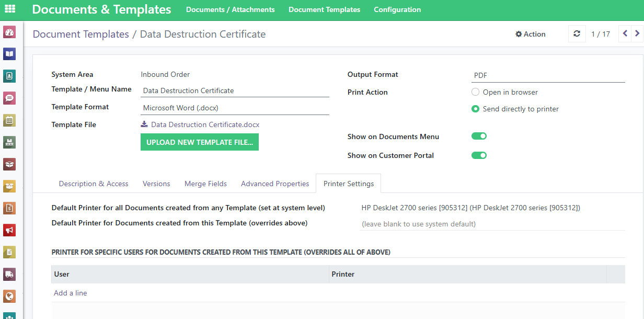The height and width of the screenshot is (319, 644).
Task: Open the Template Format dropdown
Action: tap(235, 108)
